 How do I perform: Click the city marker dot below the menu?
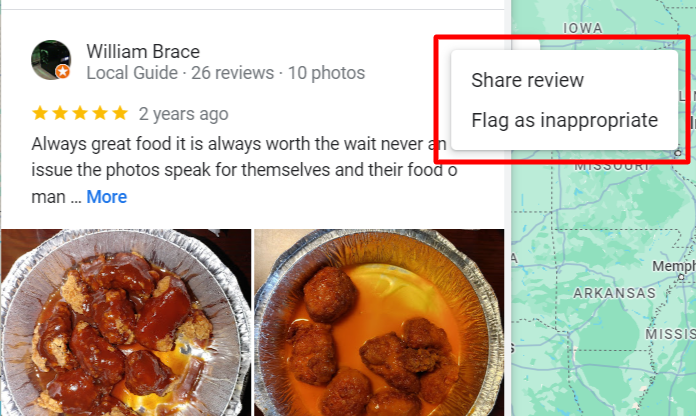coord(678,153)
